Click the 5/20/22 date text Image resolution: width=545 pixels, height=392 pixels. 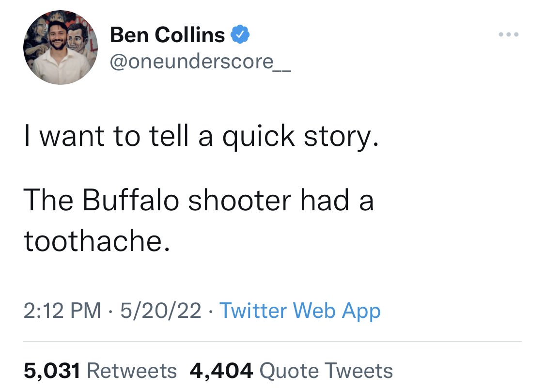coord(160,311)
